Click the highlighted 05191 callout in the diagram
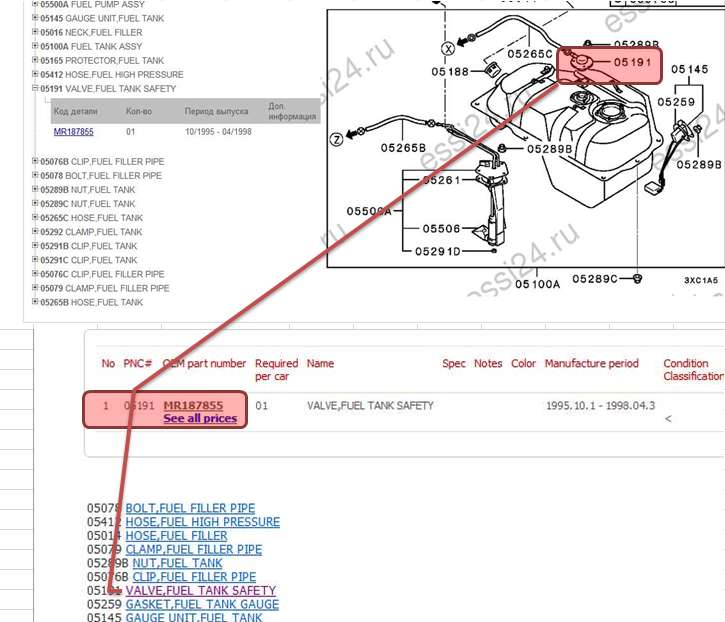This screenshot has height=622, width=725. click(631, 62)
